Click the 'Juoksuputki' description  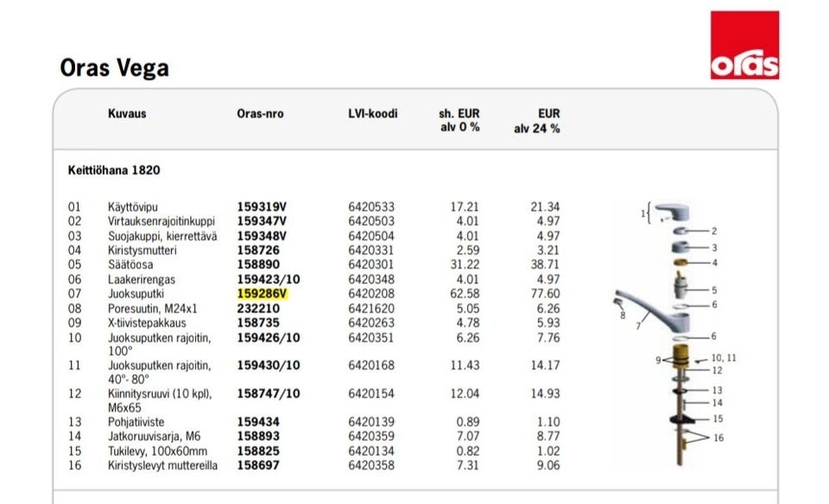(136, 293)
